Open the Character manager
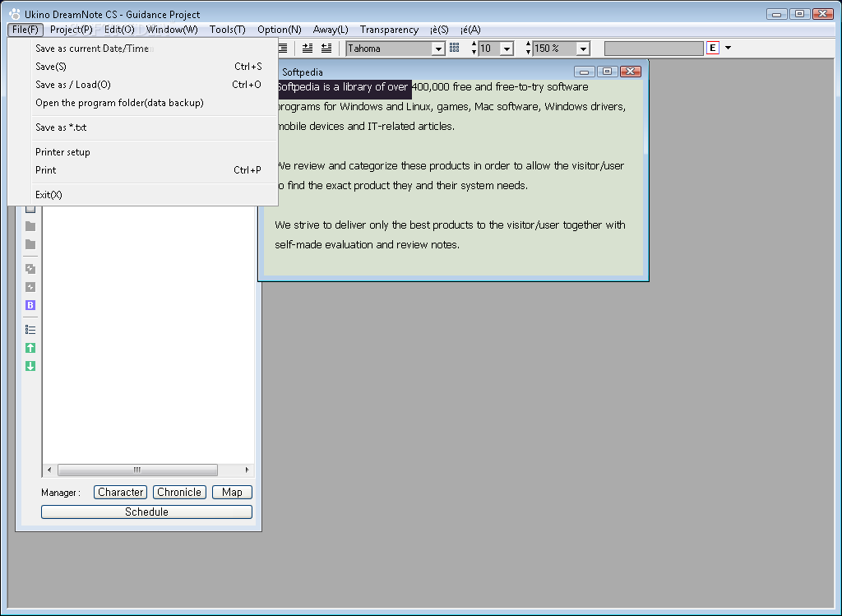 120,492
